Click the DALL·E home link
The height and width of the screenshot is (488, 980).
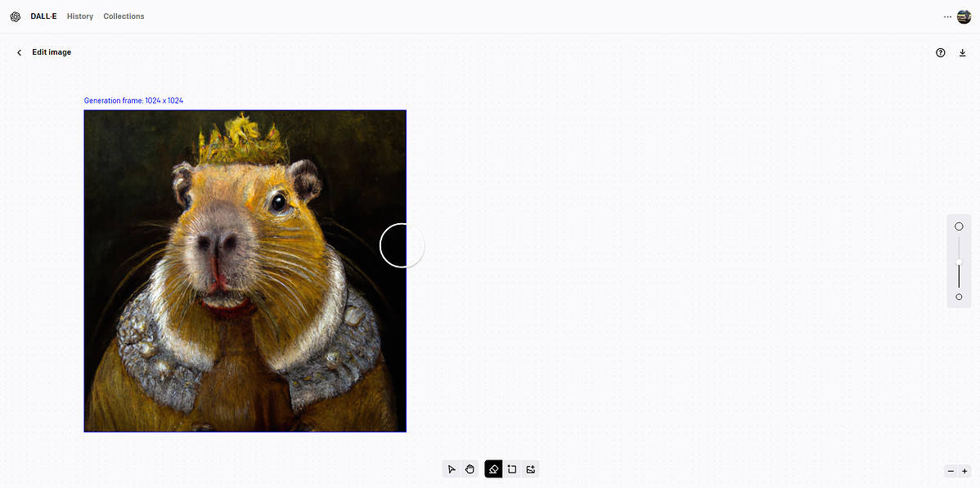pos(43,16)
